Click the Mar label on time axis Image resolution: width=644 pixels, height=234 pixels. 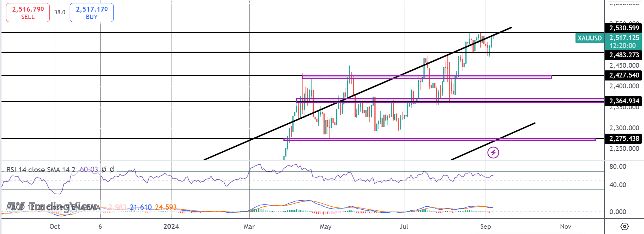pos(249,227)
